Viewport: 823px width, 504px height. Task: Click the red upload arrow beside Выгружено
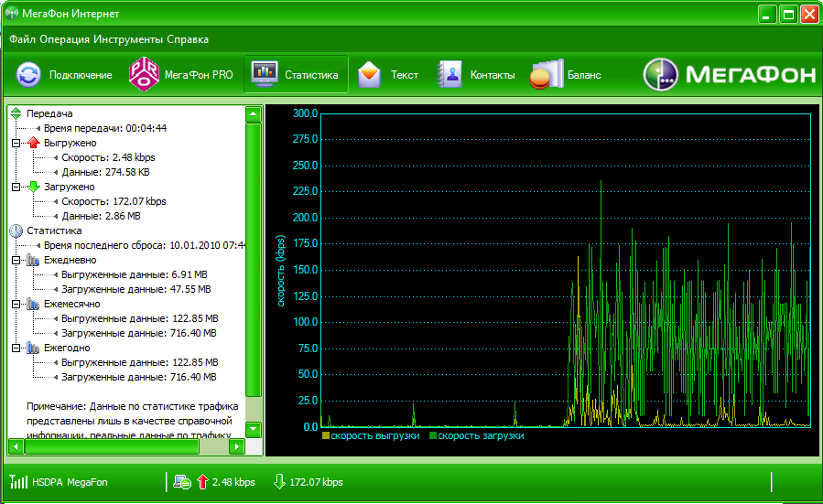[x=34, y=143]
